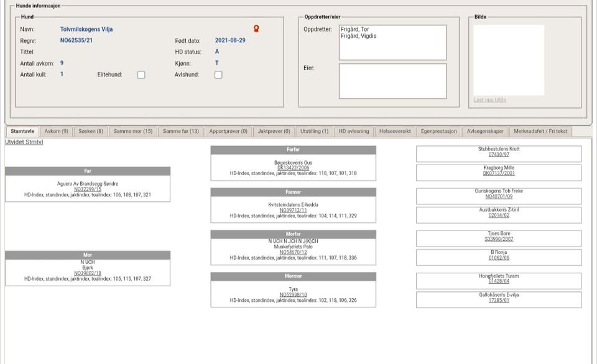Switch to HD avlesning tab
The image size is (597, 364).
(354, 131)
